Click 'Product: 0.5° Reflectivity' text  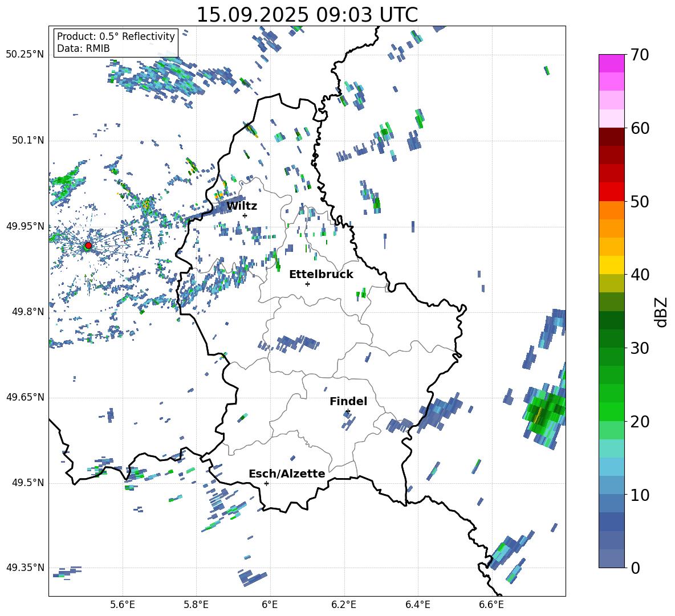(116, 36)
